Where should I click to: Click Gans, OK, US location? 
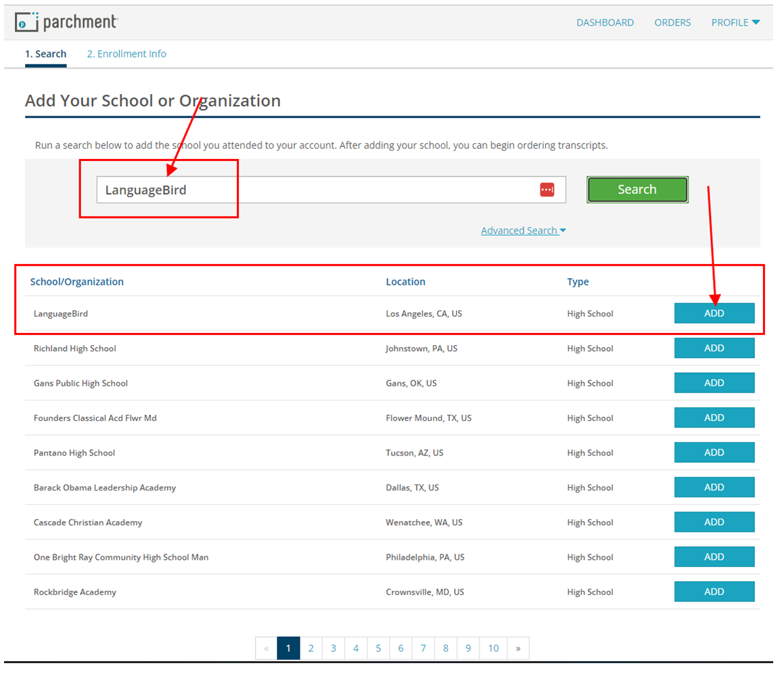click(411, 383)
